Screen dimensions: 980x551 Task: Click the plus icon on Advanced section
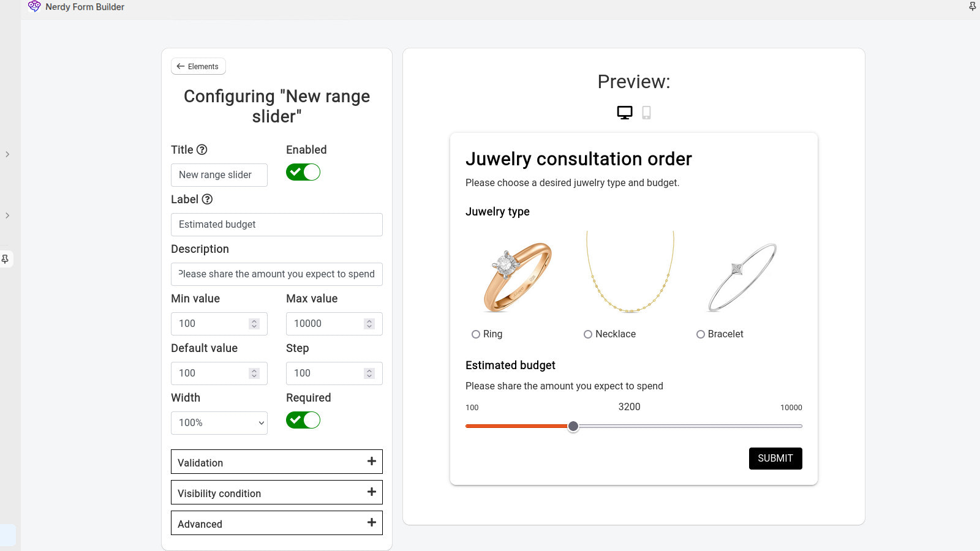point(371,522)
